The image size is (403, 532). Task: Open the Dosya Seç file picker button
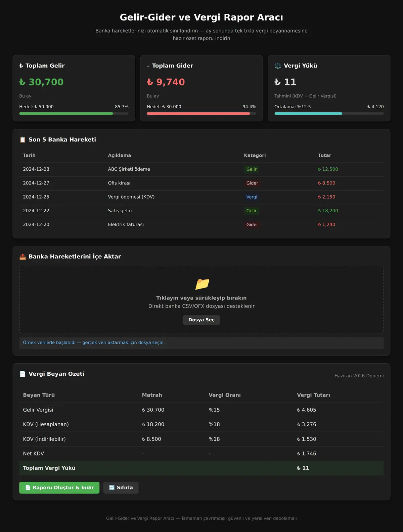201,320
